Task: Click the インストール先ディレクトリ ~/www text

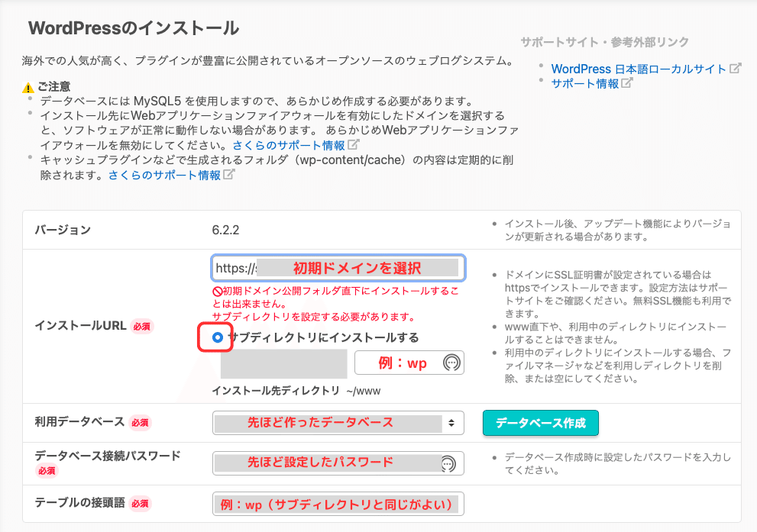Action: tap(296, 391)
